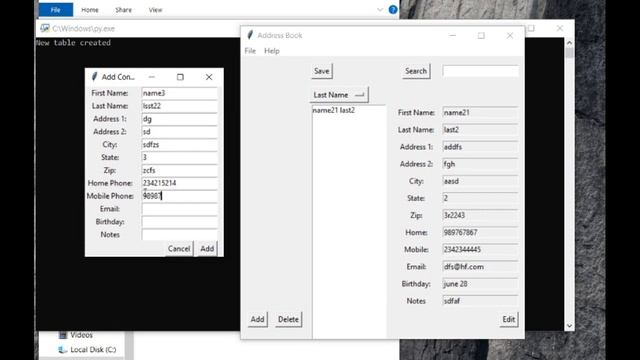Click the Address 1 field showing addfs

[x=480, y=147]
